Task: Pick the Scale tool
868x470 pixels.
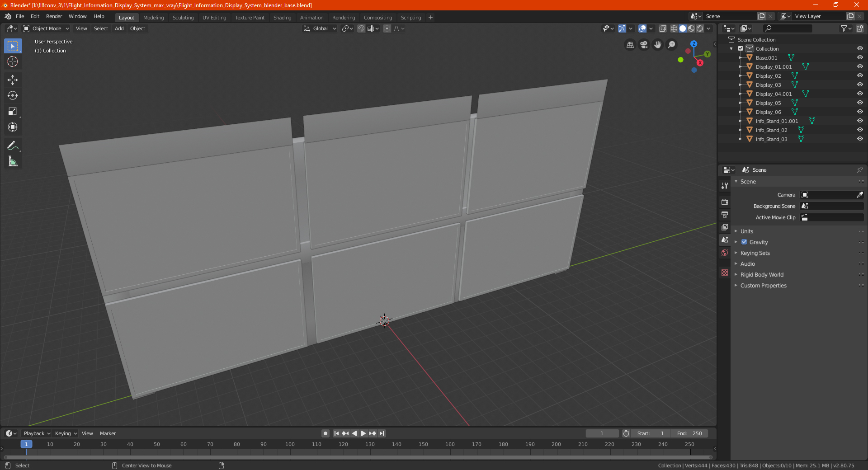Action: point(13,112)
